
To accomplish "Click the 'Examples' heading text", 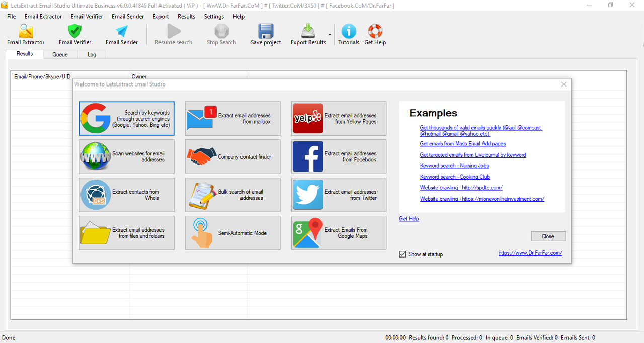I will click(433, 113).
